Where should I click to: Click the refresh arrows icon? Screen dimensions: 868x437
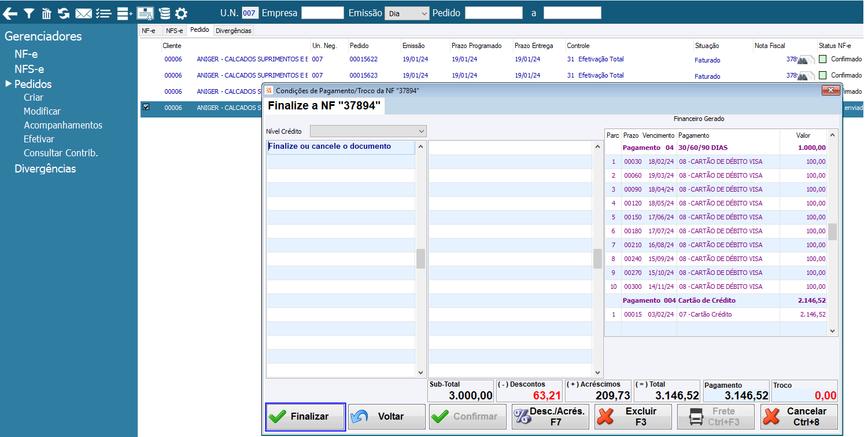click(64, 13)
